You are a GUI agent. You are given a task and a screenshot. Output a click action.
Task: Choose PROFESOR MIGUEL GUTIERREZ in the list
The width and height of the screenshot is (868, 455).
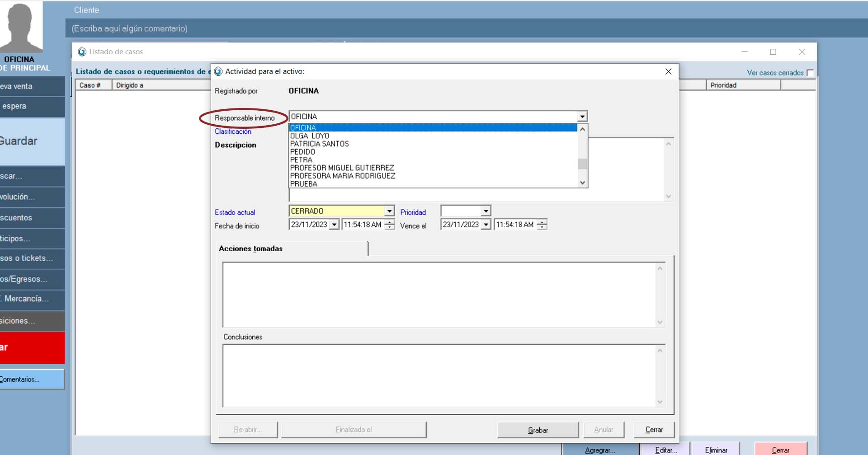pos(342,168)
